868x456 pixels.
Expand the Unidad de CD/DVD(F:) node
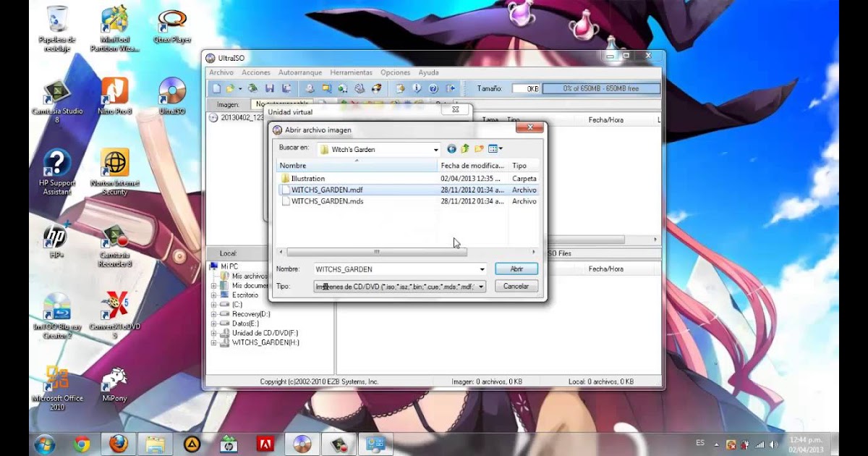pos(214,333)
